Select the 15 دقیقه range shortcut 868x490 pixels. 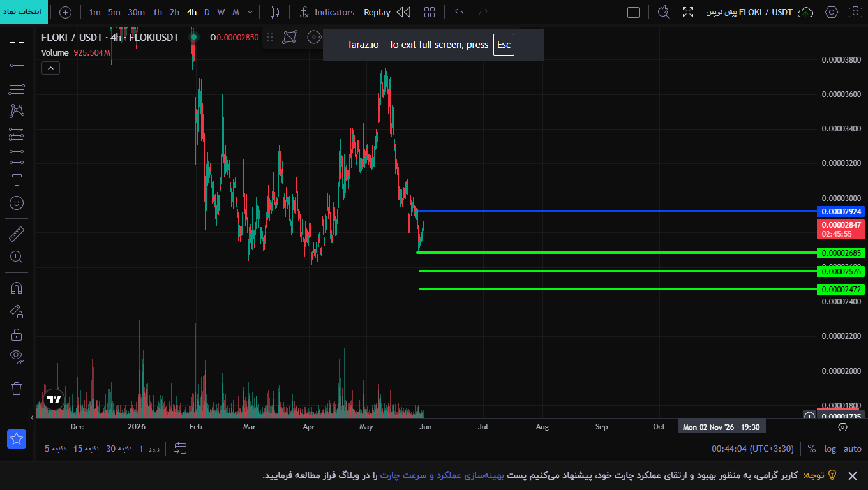click(x=87, y=449)
